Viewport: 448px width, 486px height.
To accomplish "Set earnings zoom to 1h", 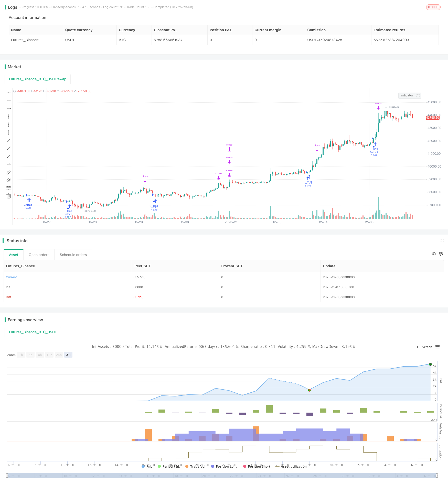I will 21,355.
